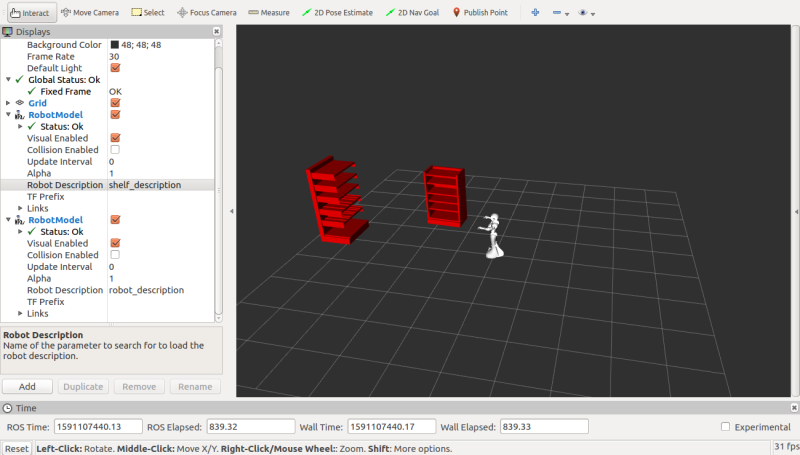800x455 pixels.
Task: Click the TF Prefix row of shelf model
Action: pyautogui.click(x=108, y=197)
